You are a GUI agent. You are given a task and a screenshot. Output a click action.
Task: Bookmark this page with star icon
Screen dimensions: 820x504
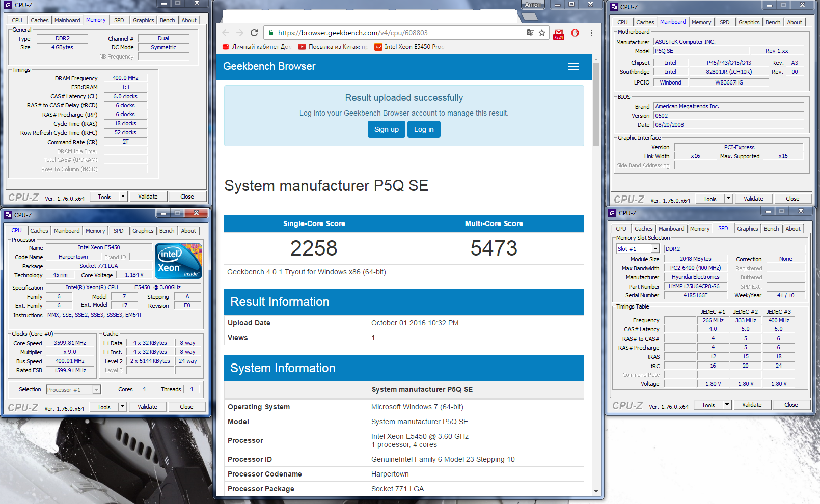[x=542, y=33]
